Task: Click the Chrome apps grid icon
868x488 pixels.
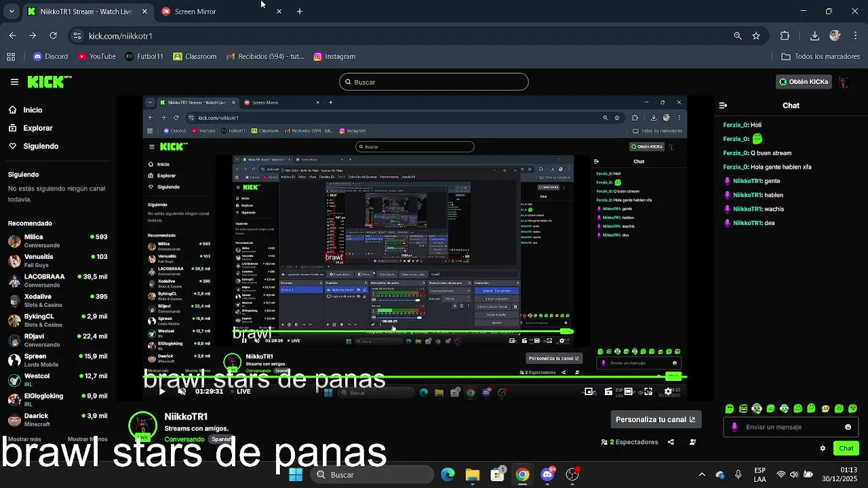Action: click(x=11, y=56)
